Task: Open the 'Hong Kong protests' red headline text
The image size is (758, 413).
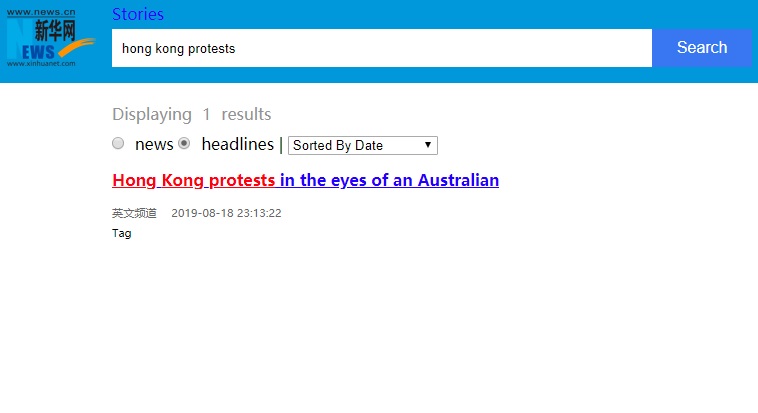Action: 193,180
